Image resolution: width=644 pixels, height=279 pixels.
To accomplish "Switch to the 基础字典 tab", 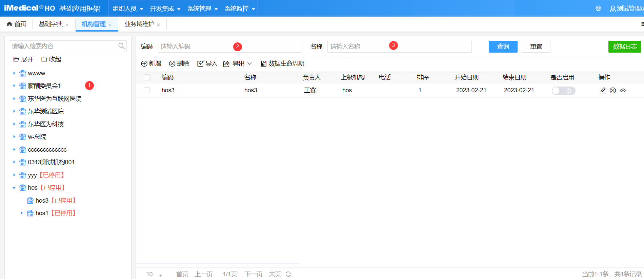I will (51, 24).
